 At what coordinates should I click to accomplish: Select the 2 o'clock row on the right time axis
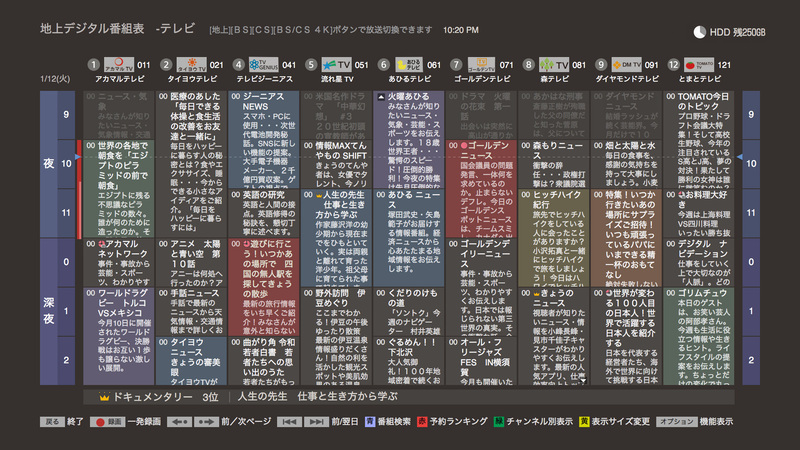(751, 360)
